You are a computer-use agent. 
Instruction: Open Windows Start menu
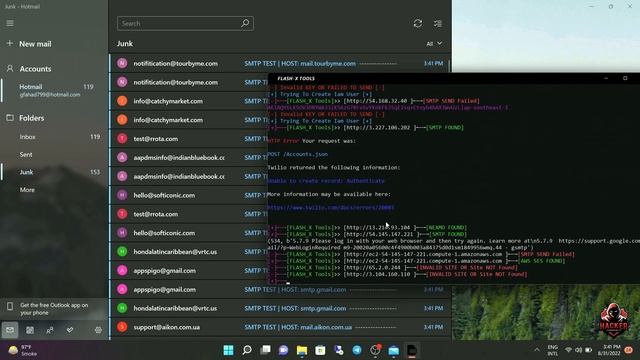229,350
